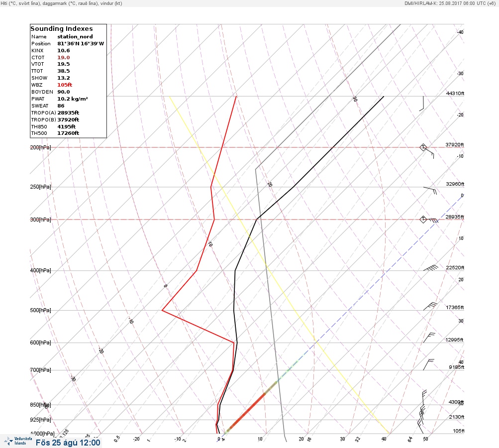Screen dimensions: 499x448
Task: Select the WBZ row label
Action: [37, 85]
